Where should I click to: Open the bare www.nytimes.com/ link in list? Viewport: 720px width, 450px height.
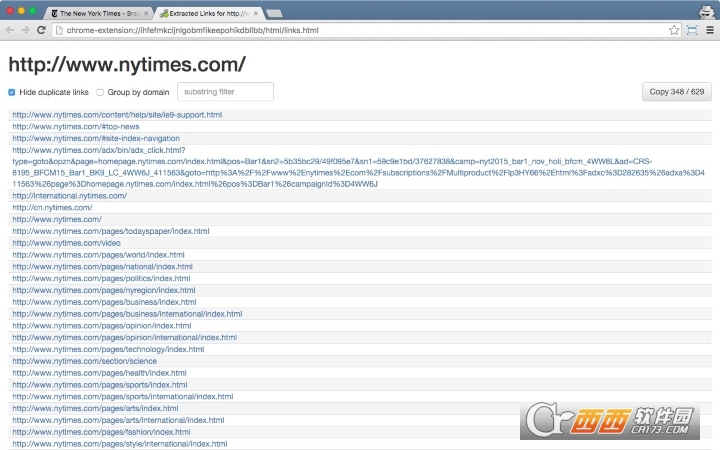coord(57,219)
